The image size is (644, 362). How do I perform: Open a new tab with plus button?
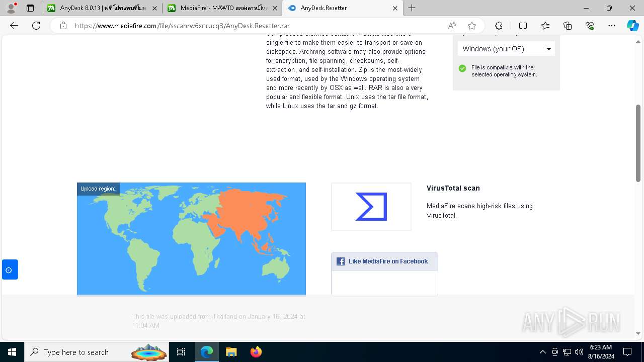coord(412,8)
